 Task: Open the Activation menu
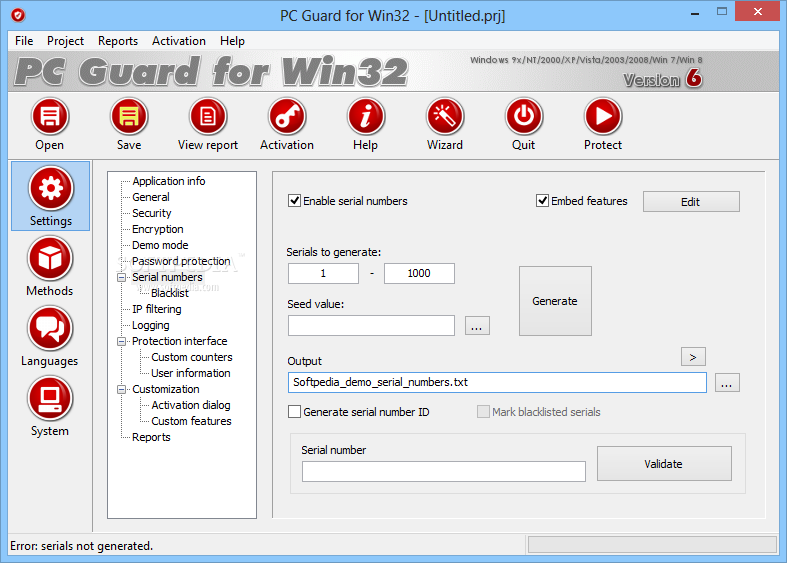[x=179, y=41]
